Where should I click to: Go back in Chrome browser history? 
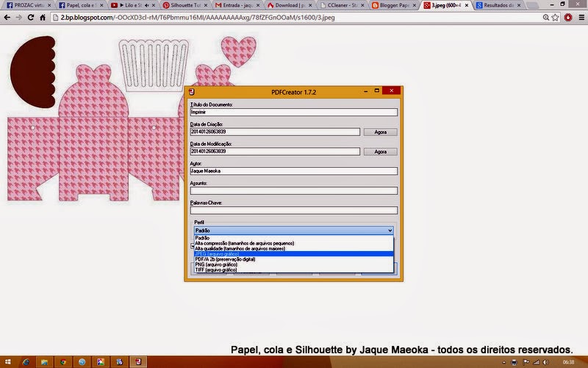[7, 17]
